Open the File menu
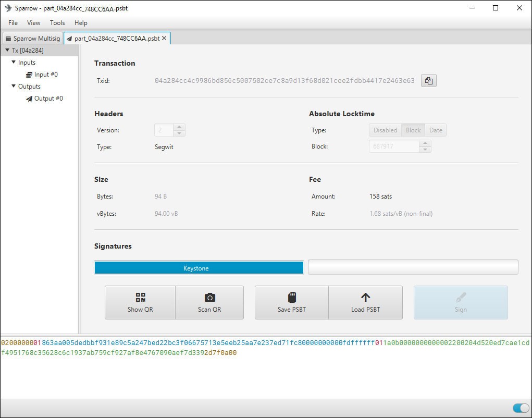Screen dimensions: 532x418 pyautogui.click(x=13, y=23)
